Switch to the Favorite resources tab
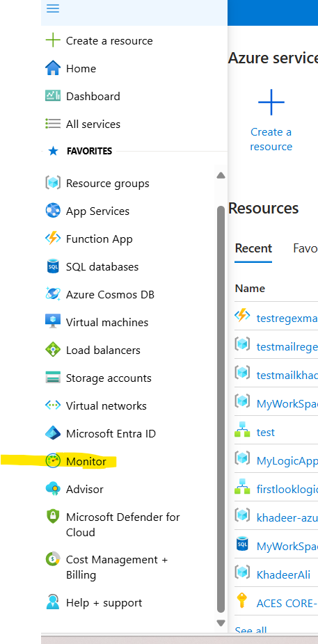Image resolution: width=318 pixels, height=644 pixels. 305,248
